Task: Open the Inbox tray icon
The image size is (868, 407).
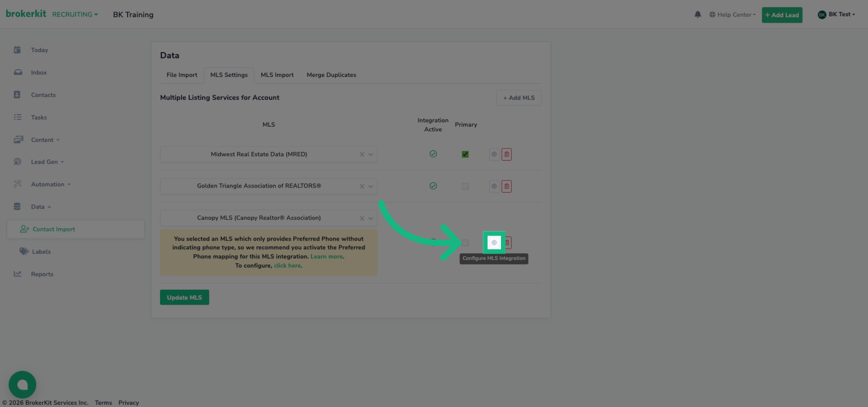Action: click(x=18, y=72)
